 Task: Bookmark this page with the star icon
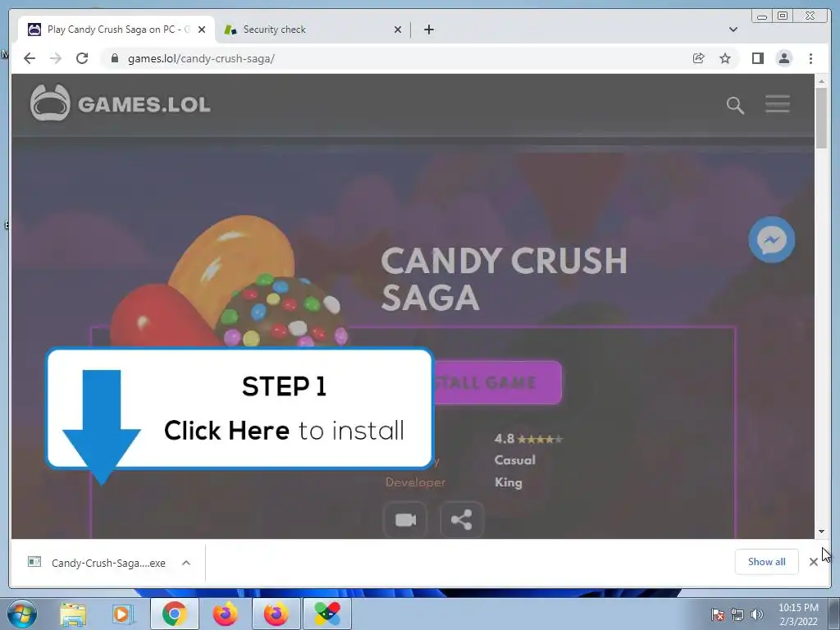pos(725,58)
